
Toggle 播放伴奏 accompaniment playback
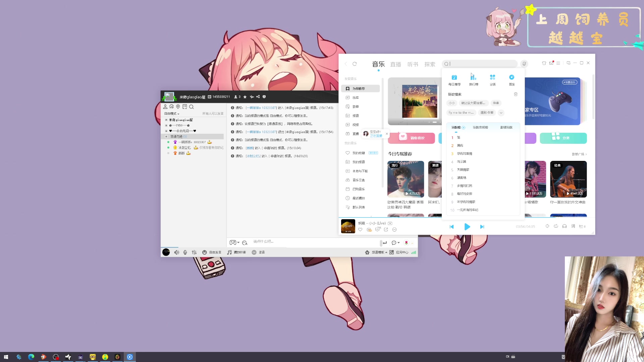click(x=236, y=252)
